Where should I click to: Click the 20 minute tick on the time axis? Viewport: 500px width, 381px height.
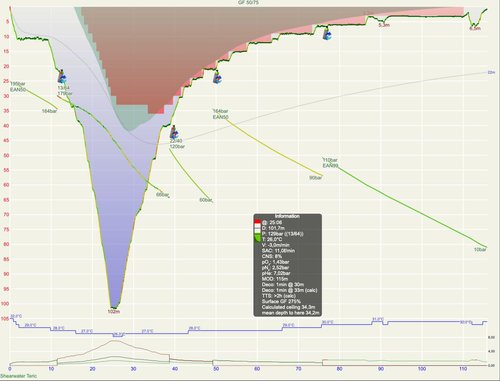(x=92, y=369)
